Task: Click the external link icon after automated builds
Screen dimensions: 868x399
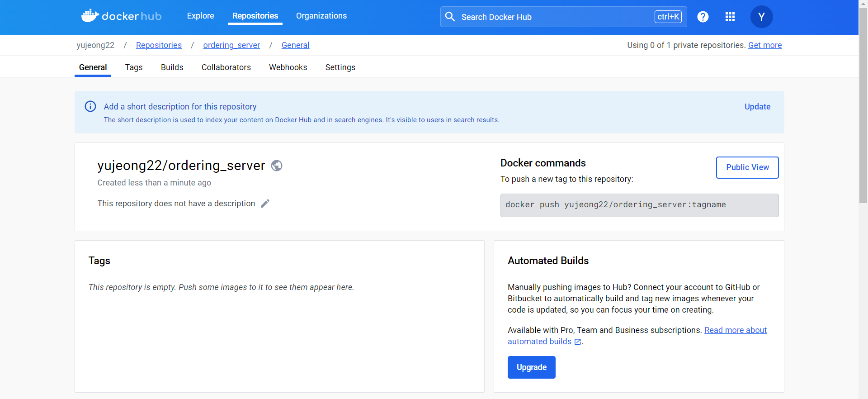Action: click(x=577, y=342)
